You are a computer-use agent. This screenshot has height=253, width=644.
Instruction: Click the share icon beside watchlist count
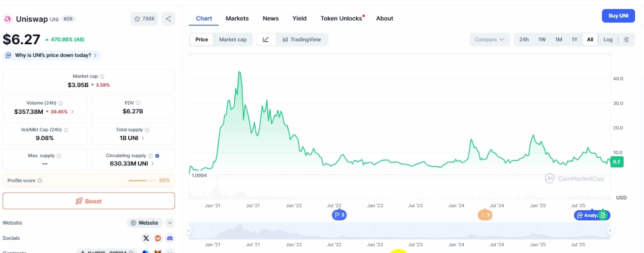[x=168, y=19]
